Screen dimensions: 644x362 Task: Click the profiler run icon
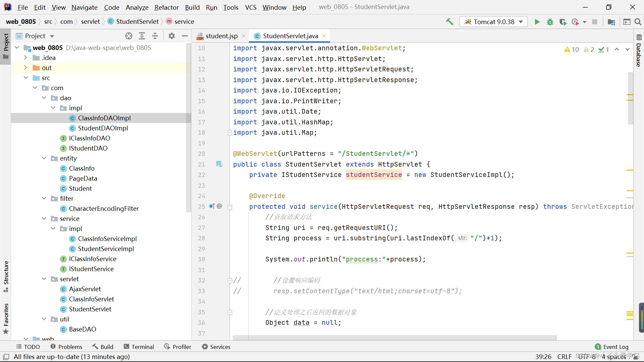575,22
